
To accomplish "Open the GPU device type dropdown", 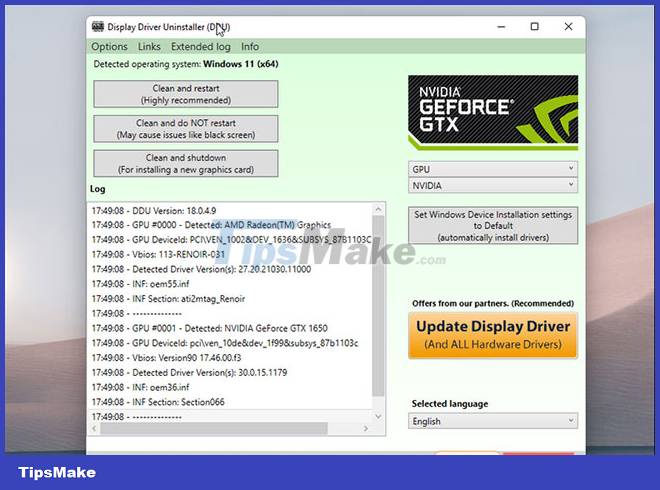I will pyautogui.click(x=493, y=169).
